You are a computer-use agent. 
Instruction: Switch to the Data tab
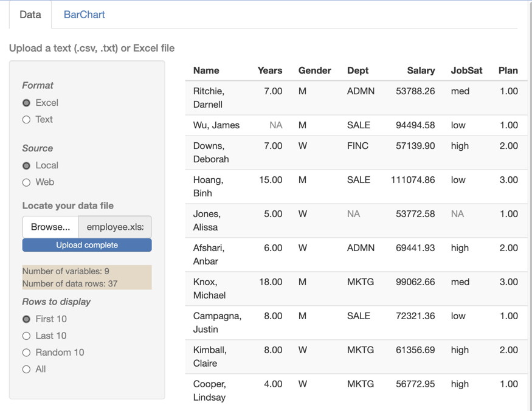30,15
